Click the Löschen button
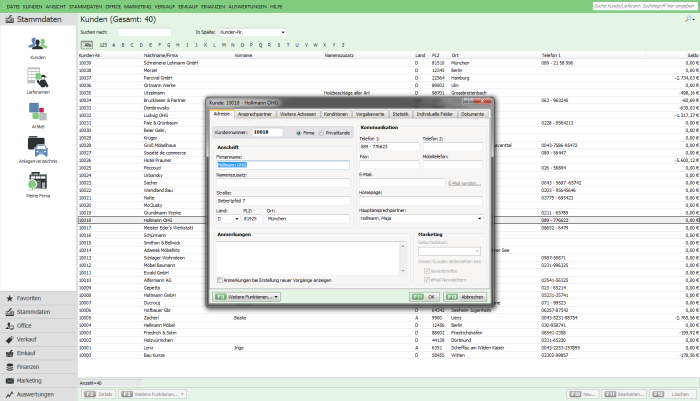This screenshot has height=401, width=700. tap(673, 394)
